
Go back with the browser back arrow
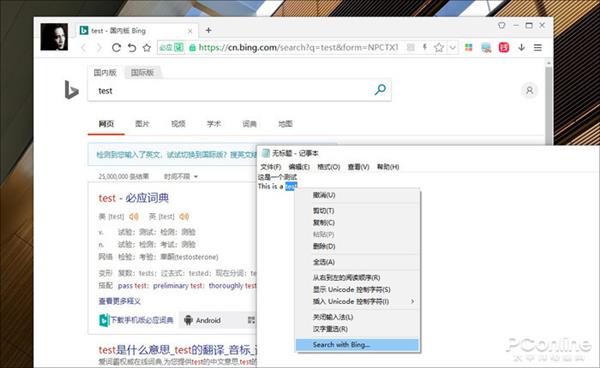84,48
